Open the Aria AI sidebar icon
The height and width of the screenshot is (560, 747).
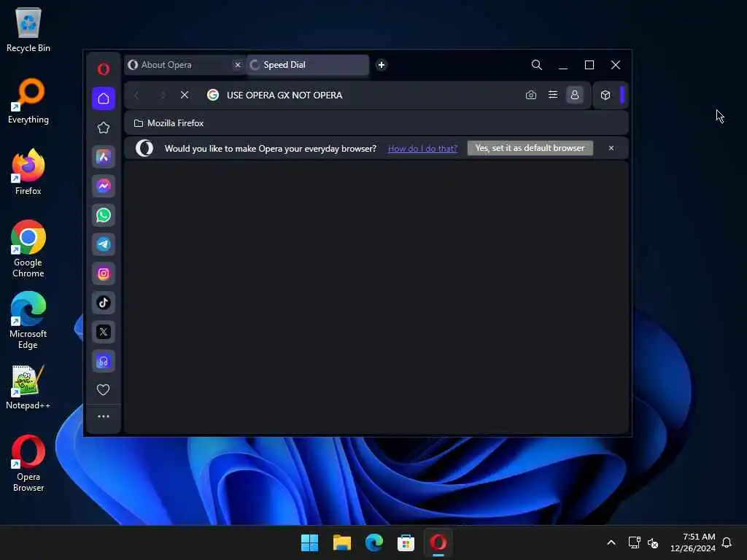tap(104, 157)
